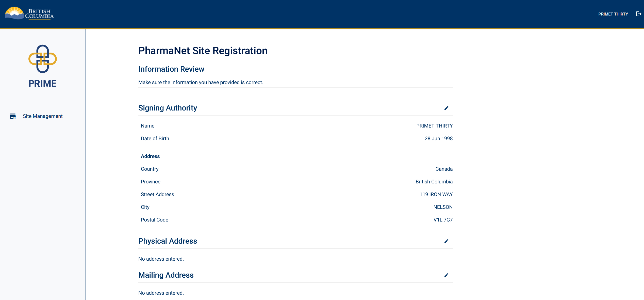Viewport: 644px width, 300px height.
Task: Click the logout icon in the header
Action: pos(638,14)
